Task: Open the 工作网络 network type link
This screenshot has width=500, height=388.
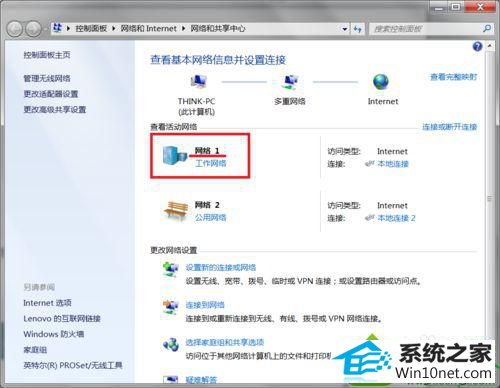Action: tap(211, 163)
